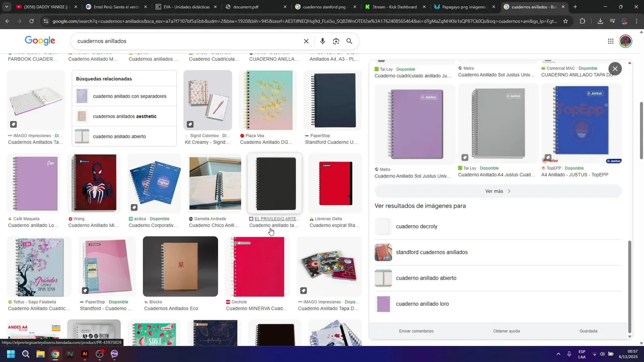Switch to EVA - Unidades didácticas tab
644x362 pixels.
click(186, 7)
